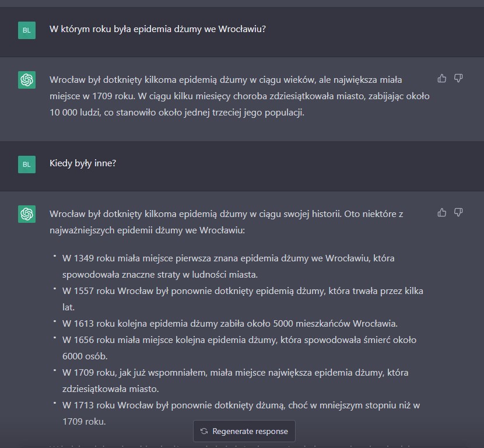This screenshot has width=484, height=448.
Task: Like the answer mentioning 10 000 ludzi
Action: tap(441, 78)
